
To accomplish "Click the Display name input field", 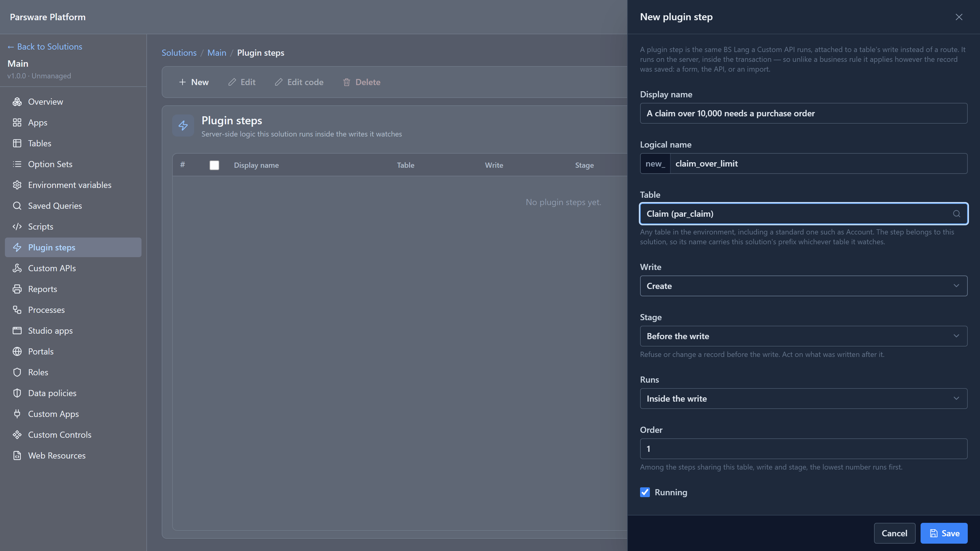I will click(x=804, y=113).
